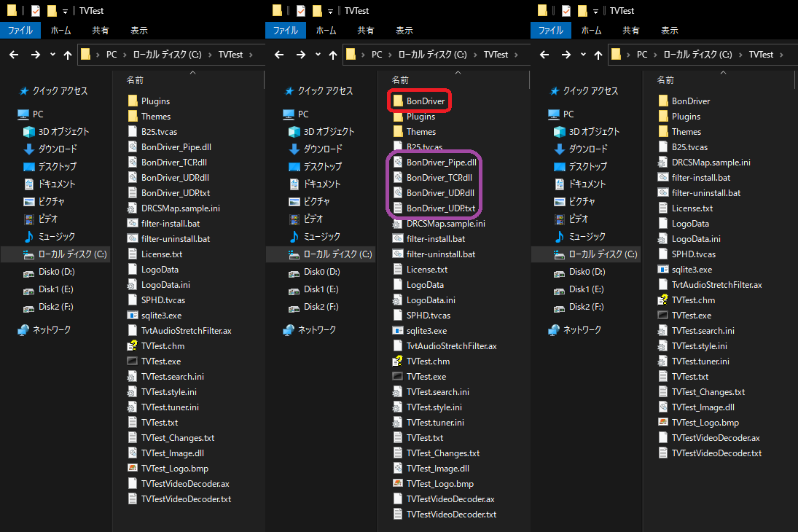
Task: Select TVTestVideoDecoder.ax in right window
Action: (x=709, y=438)
